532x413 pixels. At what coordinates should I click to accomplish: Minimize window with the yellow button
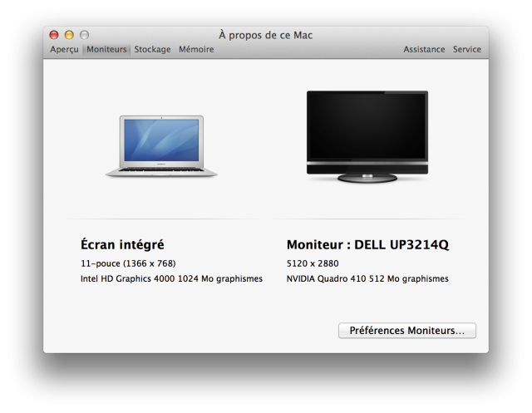[x=69, y=35]
